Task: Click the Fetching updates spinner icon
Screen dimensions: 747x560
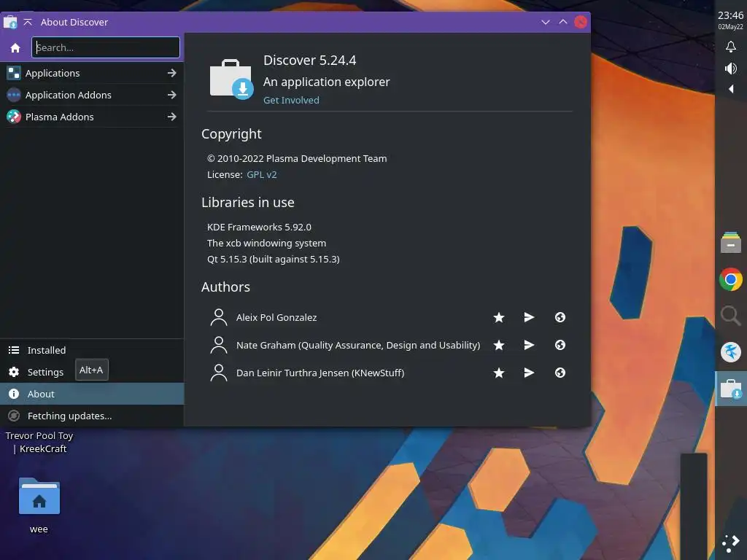Action: [x=14, y=416]
